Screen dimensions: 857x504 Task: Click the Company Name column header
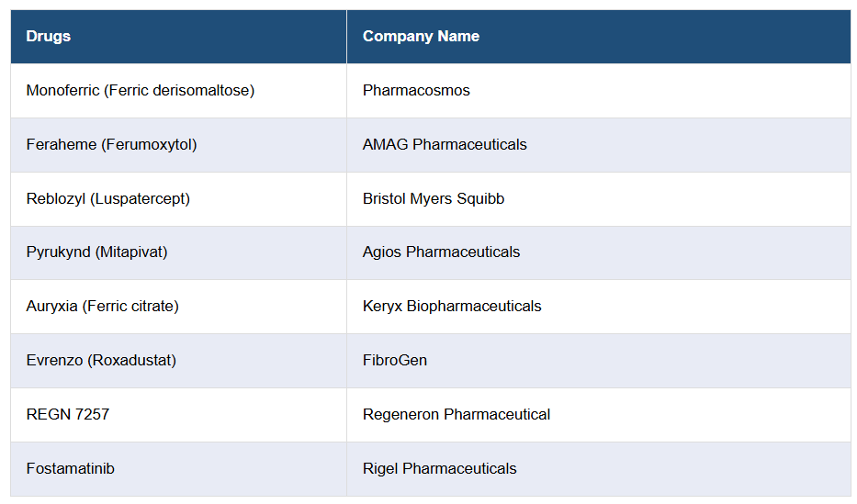coord(421,37)
